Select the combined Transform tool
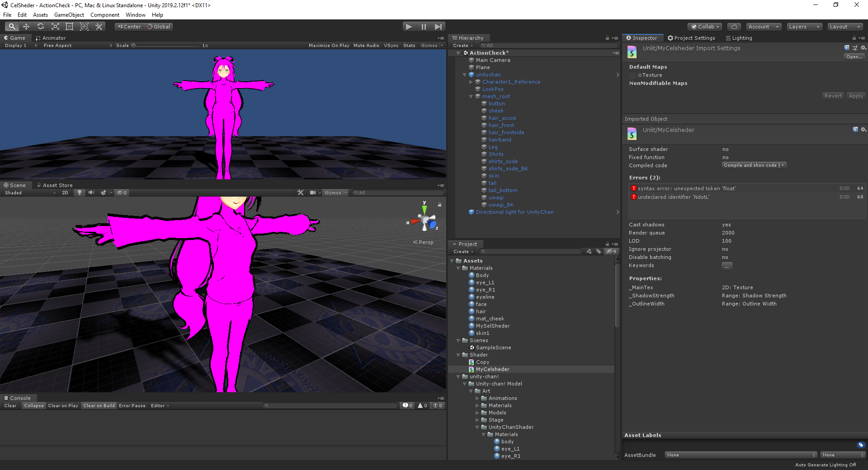868x470 pixels. (84, 27)
